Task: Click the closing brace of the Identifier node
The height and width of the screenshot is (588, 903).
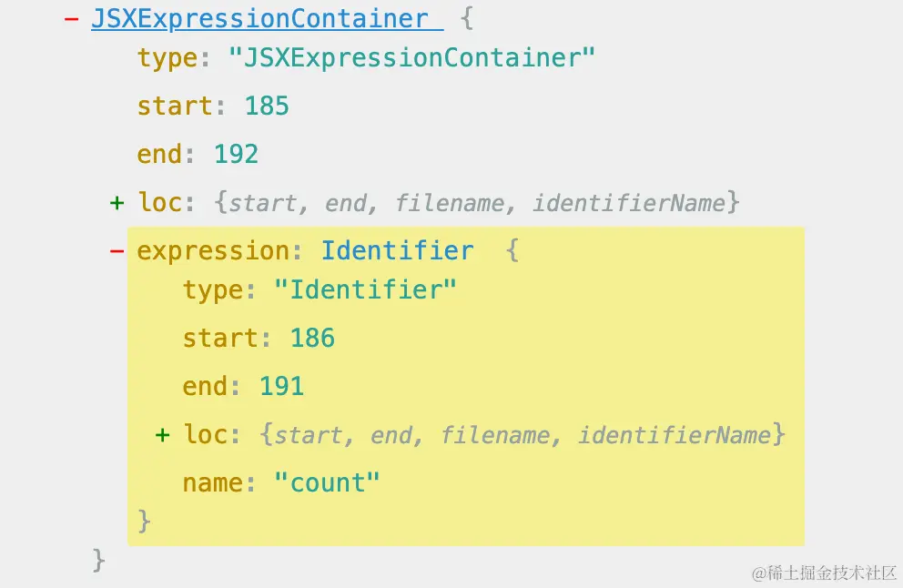Action: (x=144, y=522)
